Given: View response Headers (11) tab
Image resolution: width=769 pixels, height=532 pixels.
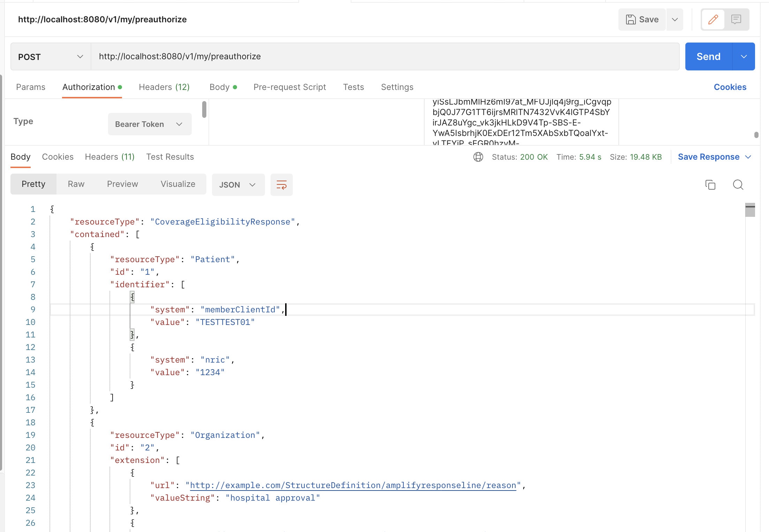Looking at the screenshot, I should coord(110,157).
